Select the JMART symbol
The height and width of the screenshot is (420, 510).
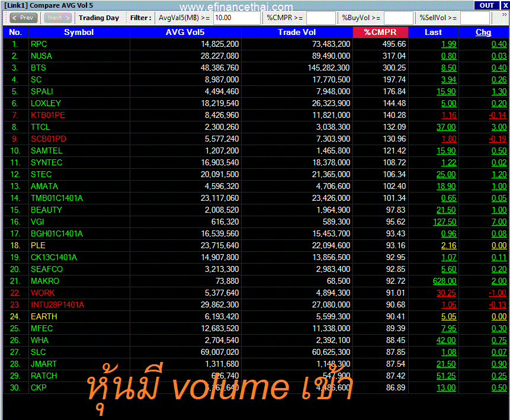pyautogui.click(x=44, y=364)
